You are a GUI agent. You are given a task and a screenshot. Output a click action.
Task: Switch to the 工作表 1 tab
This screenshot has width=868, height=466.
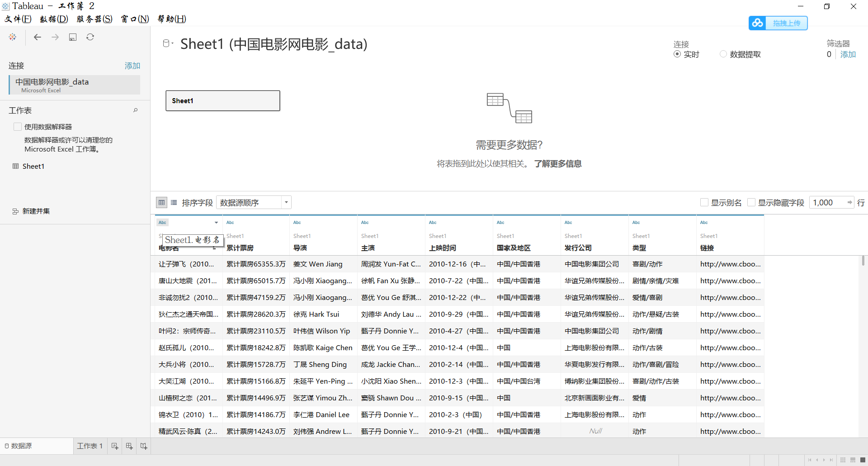tap(90, 446)
